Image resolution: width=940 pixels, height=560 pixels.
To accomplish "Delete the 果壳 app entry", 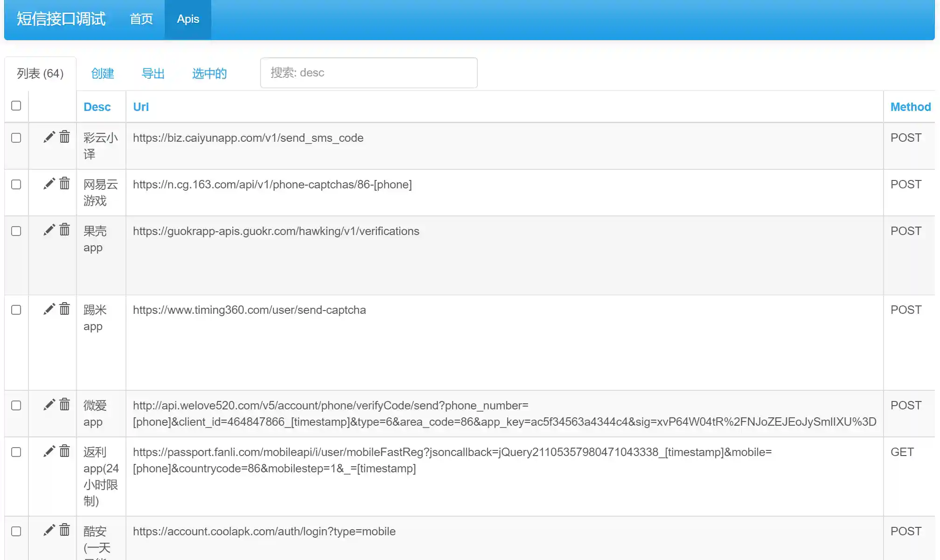I will (x=65, y=230).
